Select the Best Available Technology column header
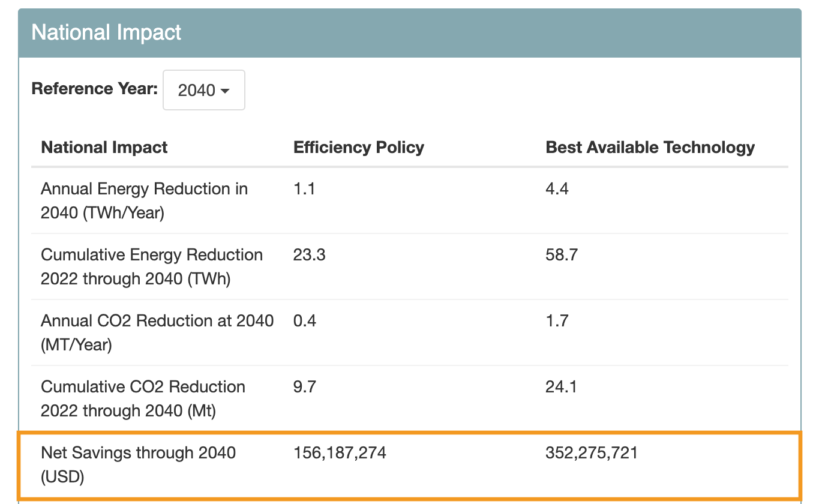Viewport: 822px width, 504px height. pyautogui.click(x=650, y=148)
